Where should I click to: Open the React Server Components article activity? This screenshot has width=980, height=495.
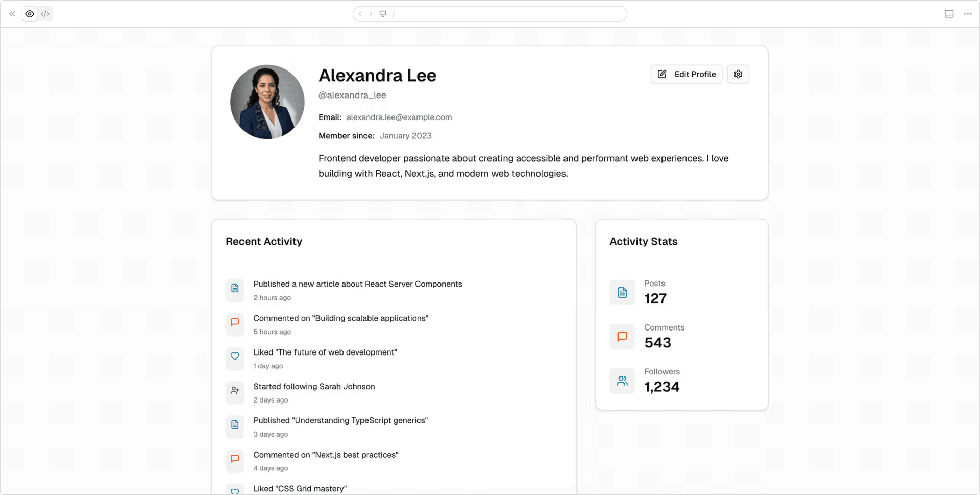pyautogui.click(x=357, y=284)
